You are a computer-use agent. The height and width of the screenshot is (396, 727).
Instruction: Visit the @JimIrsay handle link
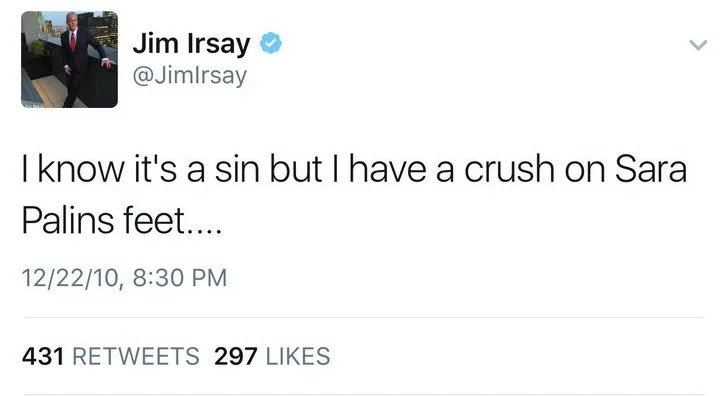(x=190, y=76)
